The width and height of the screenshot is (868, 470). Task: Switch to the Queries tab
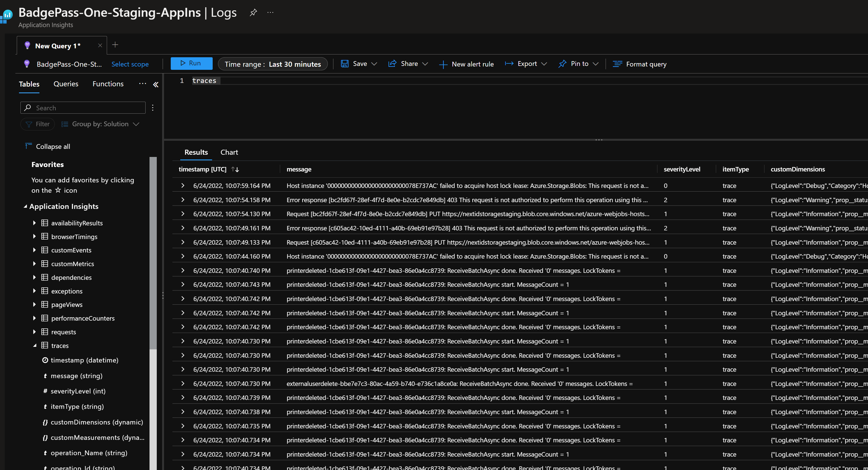pyautogui.click(x=66, y=84)
